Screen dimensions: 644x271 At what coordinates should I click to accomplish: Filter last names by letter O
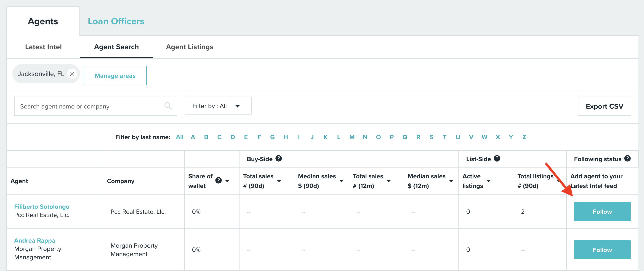pyautogui.click(x=378, y=137)
